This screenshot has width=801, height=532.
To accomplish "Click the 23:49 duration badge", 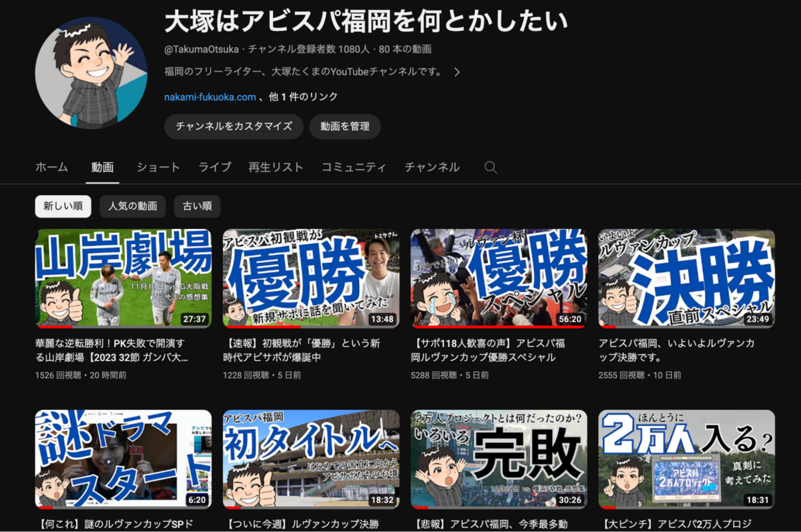I will click(758, 319).
